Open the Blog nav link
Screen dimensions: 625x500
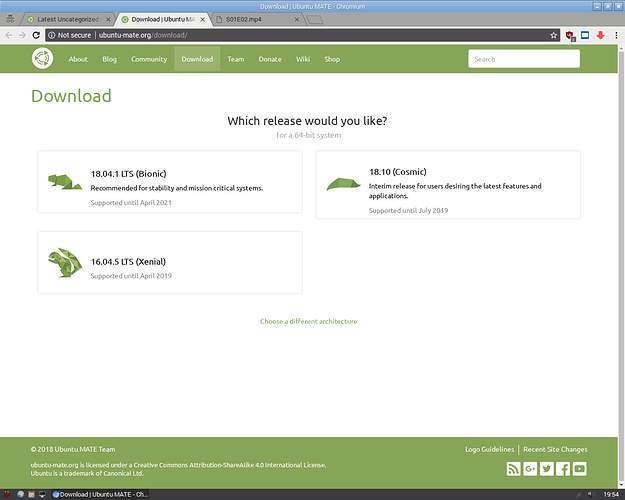(109, 59)
